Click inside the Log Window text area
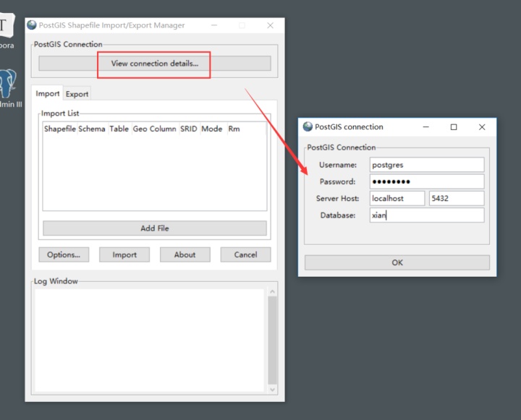The image size is (521, 420). click(150, 340)
